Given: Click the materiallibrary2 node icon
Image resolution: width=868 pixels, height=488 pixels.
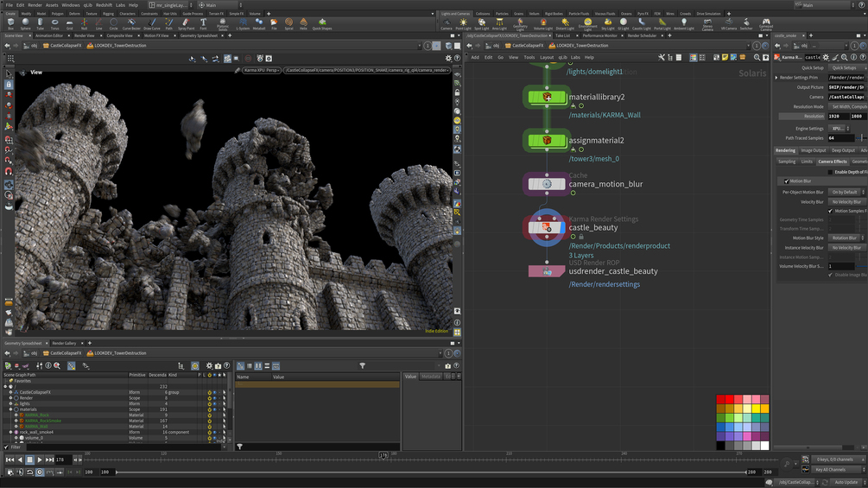Looking at the screenshot, I should 546,98.
